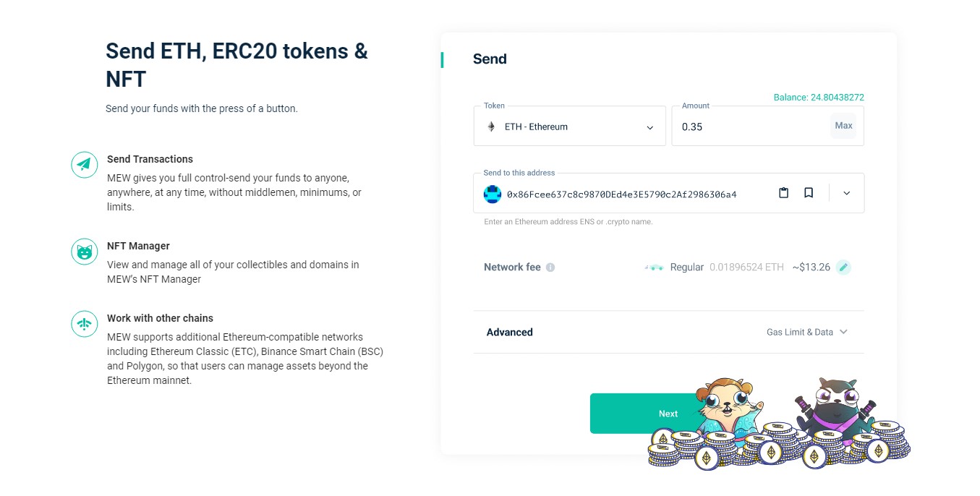
Task: Expand the saved addresses dropdown arrow
Action: pos(847,193)
